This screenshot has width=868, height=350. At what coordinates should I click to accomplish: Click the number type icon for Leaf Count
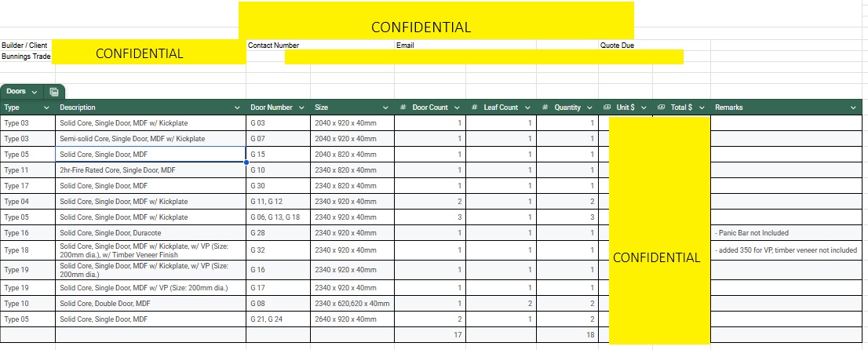point(474,108)
